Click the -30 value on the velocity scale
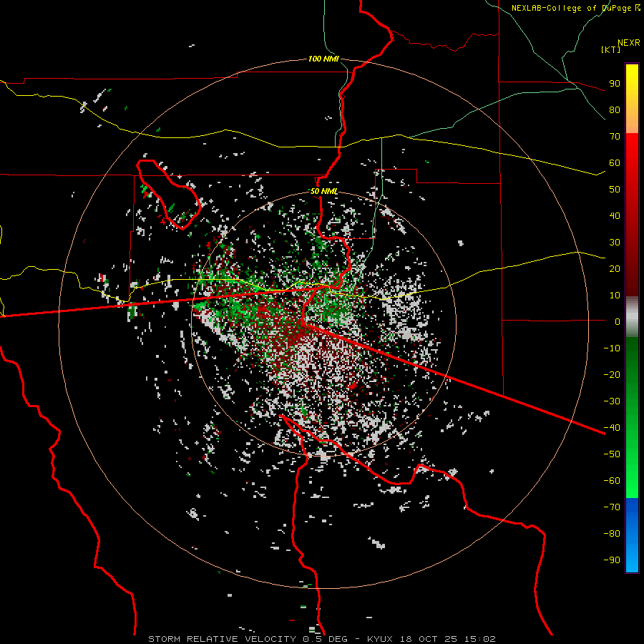This screenshot has height=644, width=644. [x=612, y=401]
